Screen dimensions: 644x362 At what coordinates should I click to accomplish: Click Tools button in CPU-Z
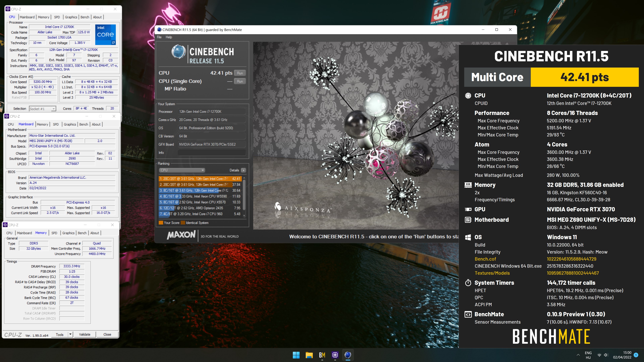(x=60, y=334)
